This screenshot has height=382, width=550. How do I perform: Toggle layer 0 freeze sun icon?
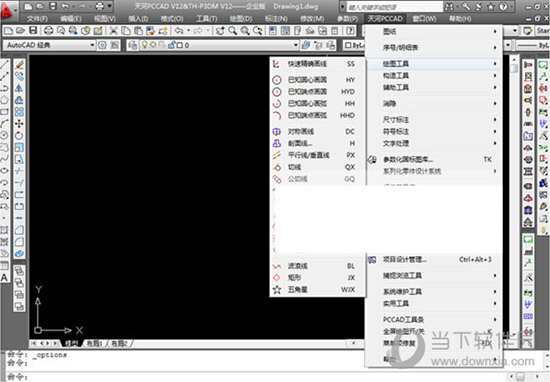click(153, 45)
